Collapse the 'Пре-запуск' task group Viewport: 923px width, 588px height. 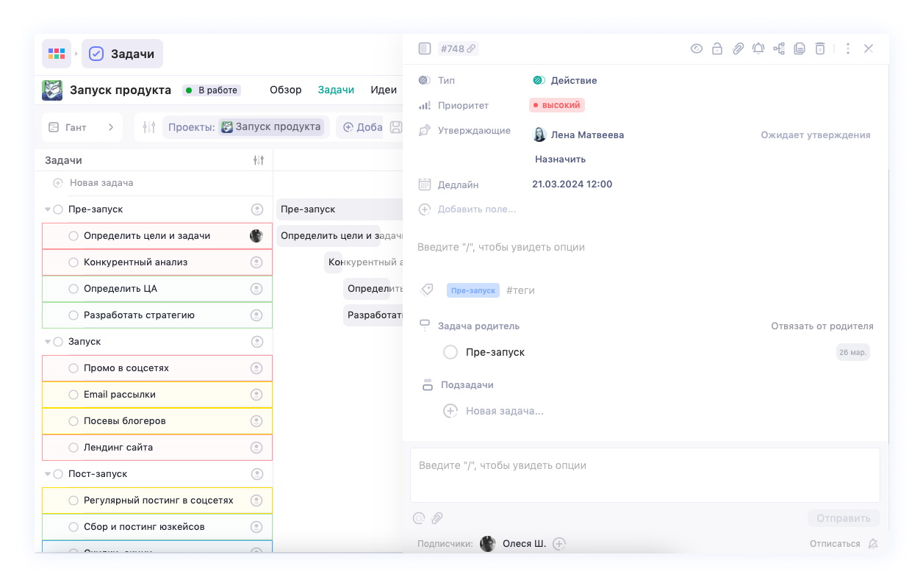(48, 209)
